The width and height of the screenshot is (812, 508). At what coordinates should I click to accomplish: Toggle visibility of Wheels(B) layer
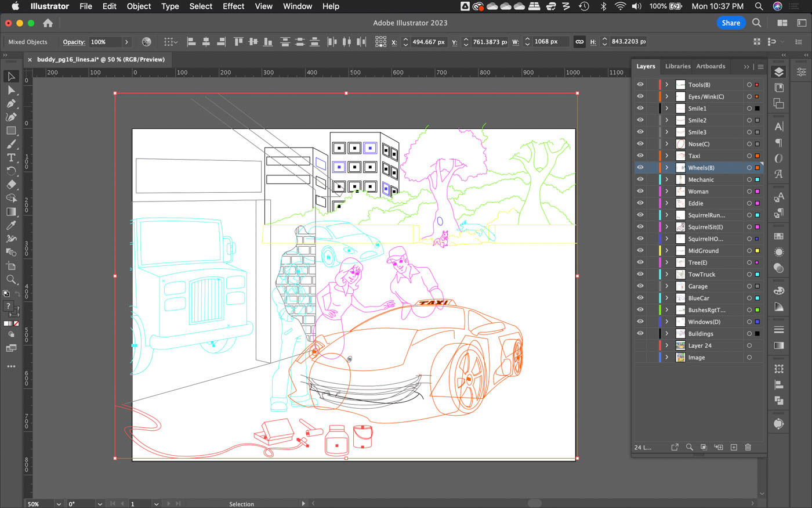(640, 168)
